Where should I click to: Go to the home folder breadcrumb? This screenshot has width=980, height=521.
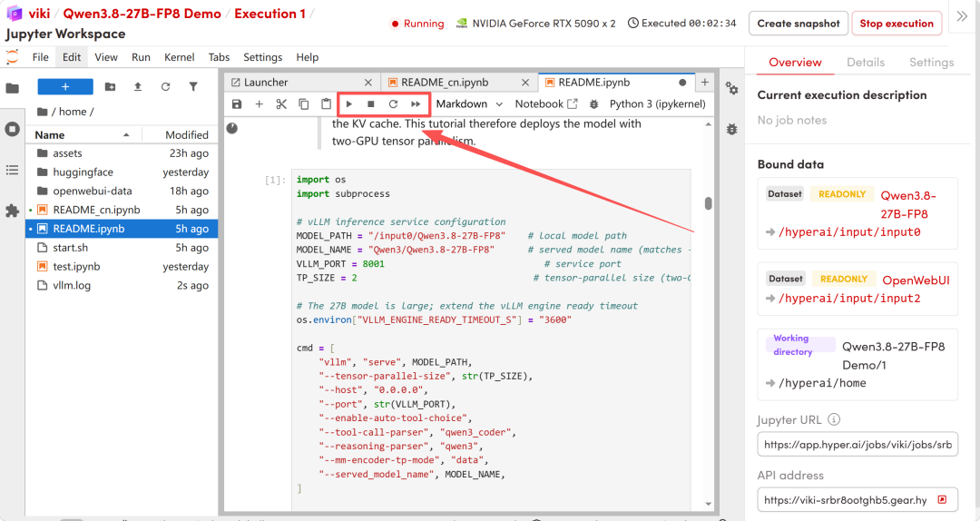point(73,112)
